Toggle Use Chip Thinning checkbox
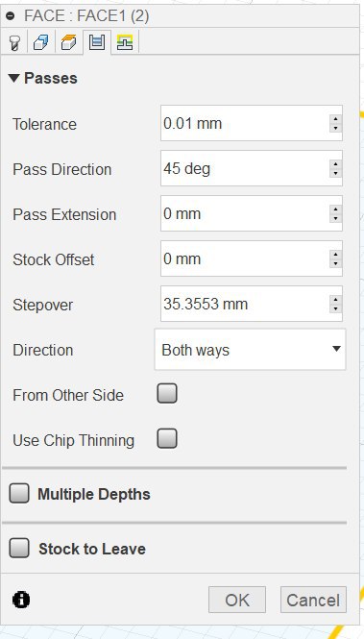 coord(167,438)
